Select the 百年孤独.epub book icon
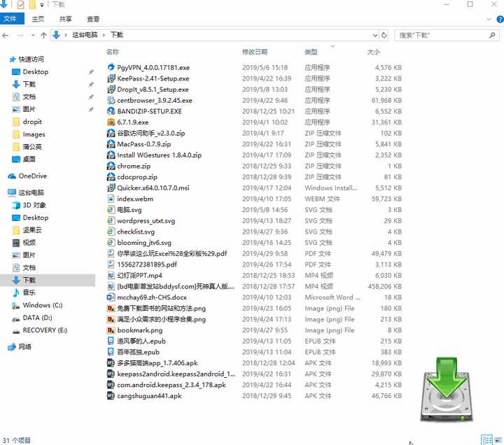Screen dimensions: 504x445 111,352
